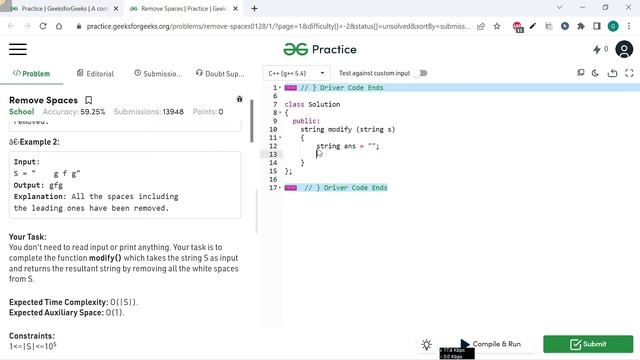Click the GeeksforGeeks Practice logo
Image resolution: width=640 pixels, height=360 pixels.
(x=320, y=49)
